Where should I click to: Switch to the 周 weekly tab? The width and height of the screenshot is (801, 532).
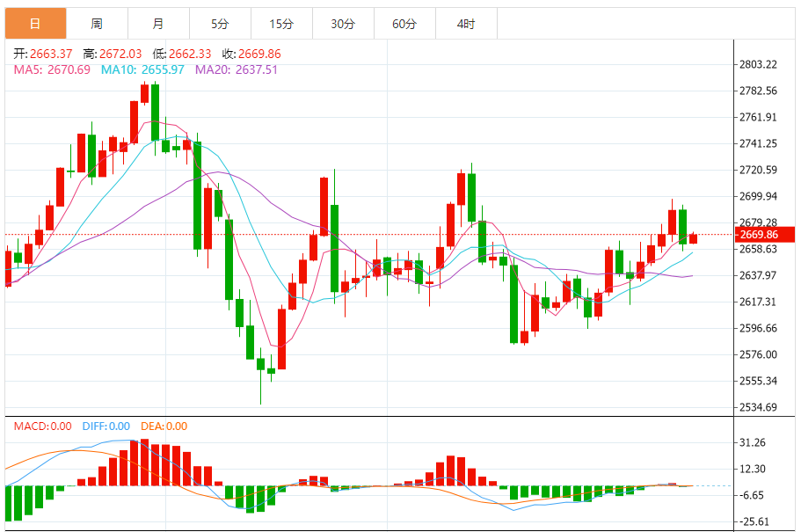[97, 24]
